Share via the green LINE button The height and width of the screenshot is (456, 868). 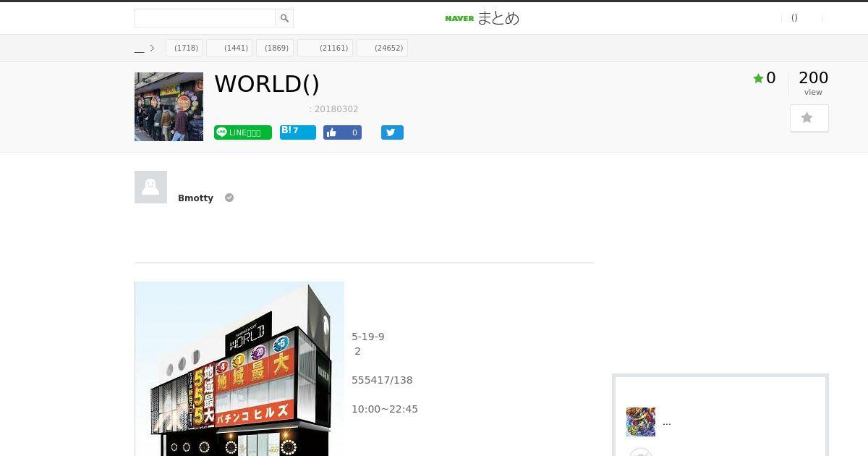click(x=243, y=132)
